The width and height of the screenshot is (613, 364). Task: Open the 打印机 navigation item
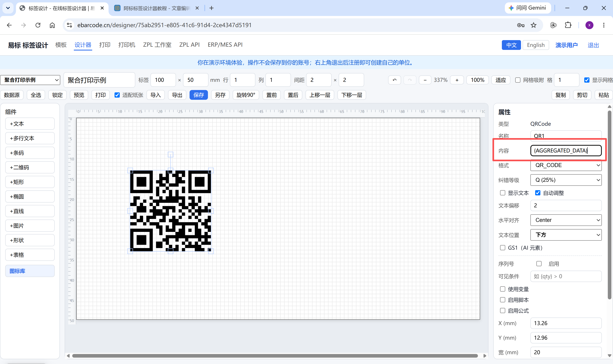[127, 45]
